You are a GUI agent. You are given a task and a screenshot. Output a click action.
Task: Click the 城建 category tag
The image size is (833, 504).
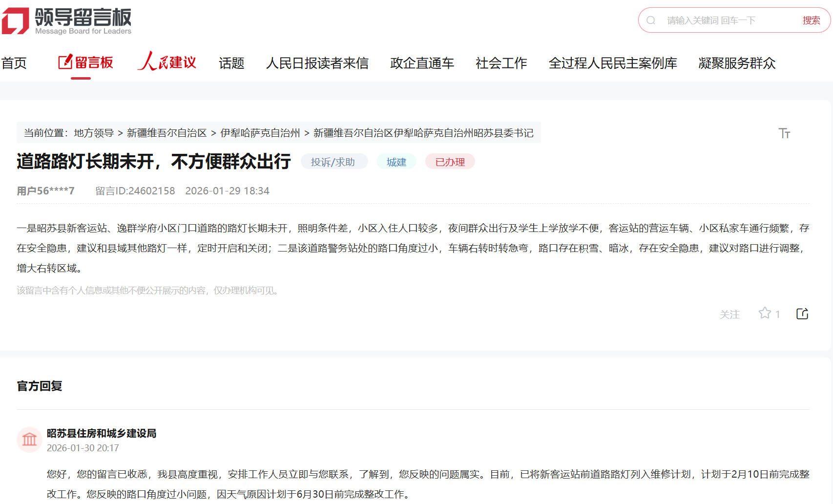(396, 162)
